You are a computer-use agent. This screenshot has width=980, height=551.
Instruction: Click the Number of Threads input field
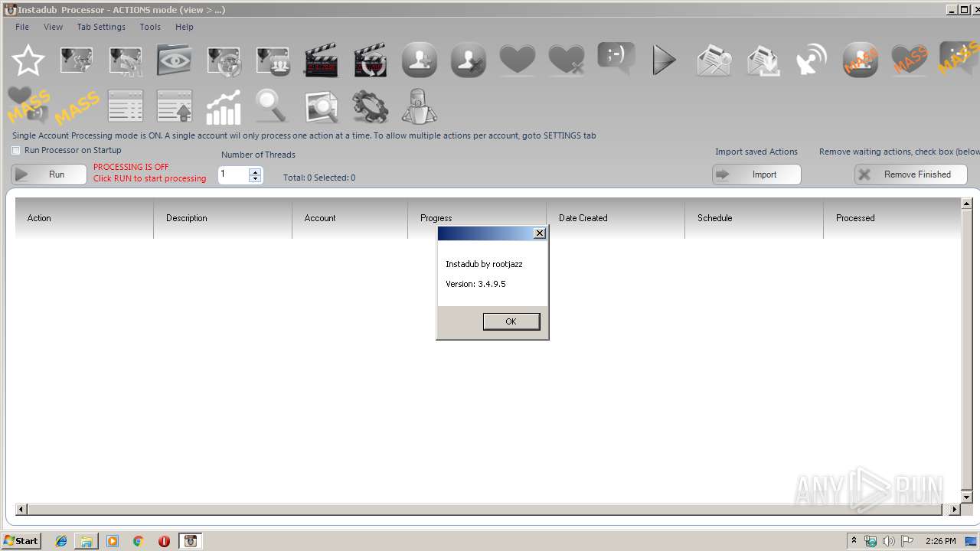point(234,175)
